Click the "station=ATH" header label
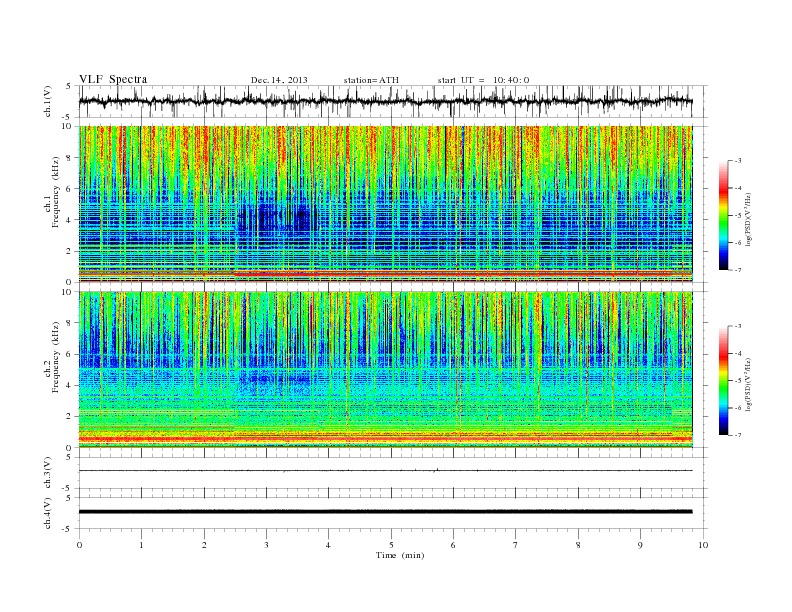This screenshot has height=612, width=792. pyautogui.click(x=371, y=80)
